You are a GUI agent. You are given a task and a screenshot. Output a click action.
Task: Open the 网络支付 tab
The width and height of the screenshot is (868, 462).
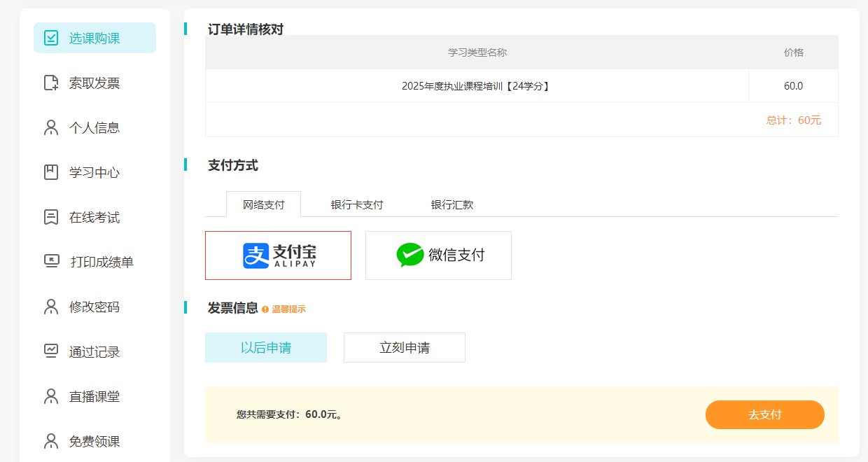263,205
